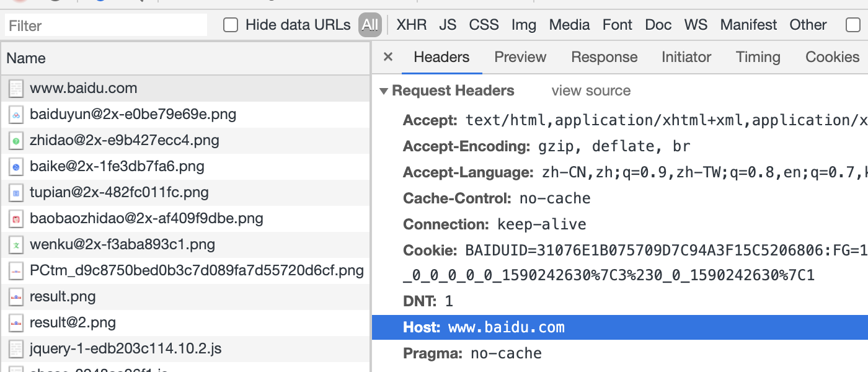This screenshot has width=868, height=372.
Task: Click the wenku@2x-f3aba893c1.png file icon
Action: click(16, 244)
